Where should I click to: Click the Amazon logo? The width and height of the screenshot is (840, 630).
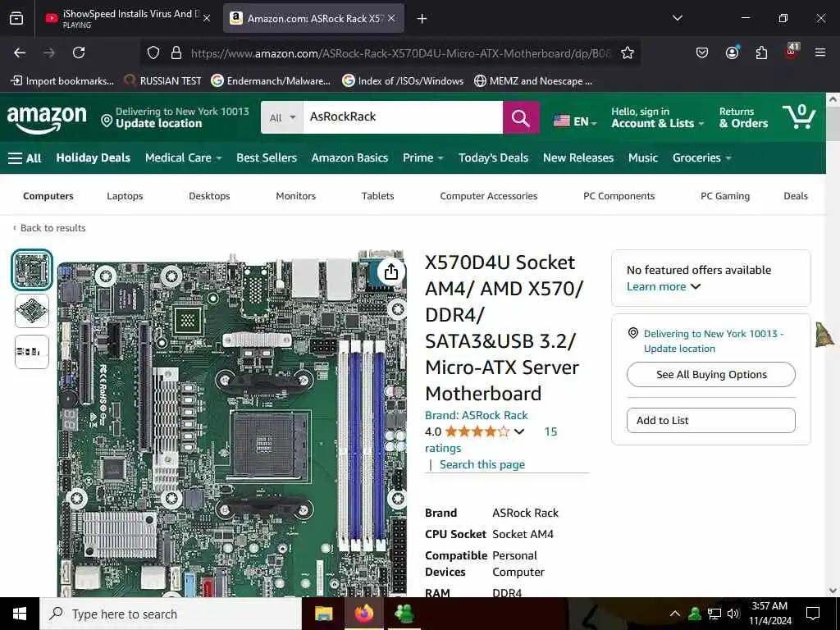coord(47,118)
